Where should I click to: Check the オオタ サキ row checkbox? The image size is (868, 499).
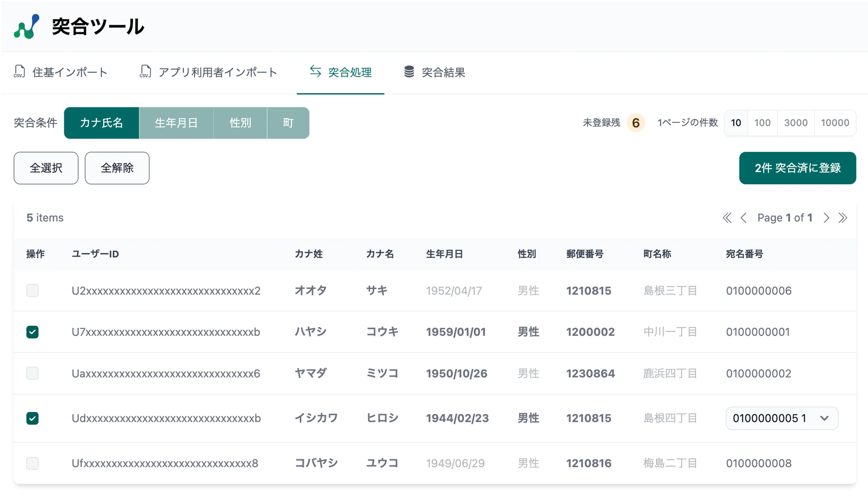32,290
